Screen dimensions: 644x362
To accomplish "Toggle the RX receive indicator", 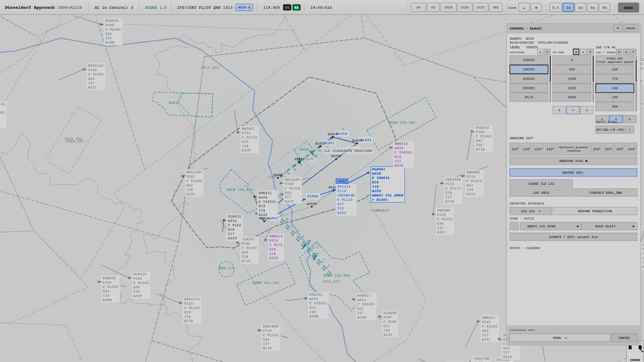I will [297, 7].
